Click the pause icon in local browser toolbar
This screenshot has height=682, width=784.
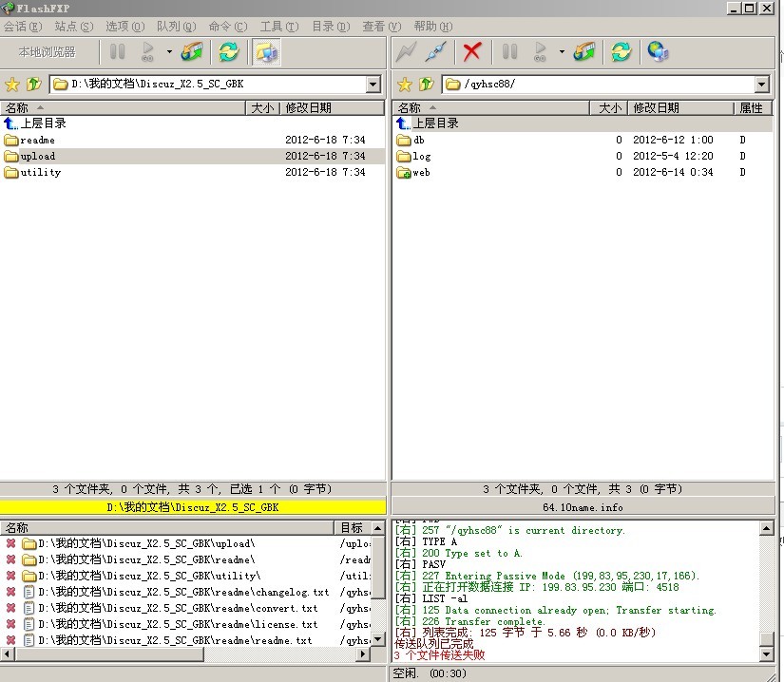(118, 51)
